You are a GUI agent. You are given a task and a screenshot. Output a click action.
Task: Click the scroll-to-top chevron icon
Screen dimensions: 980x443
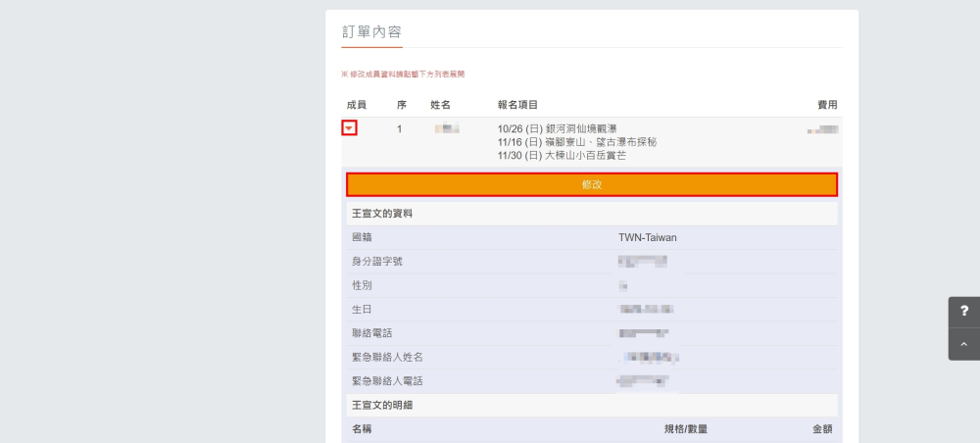963,344
